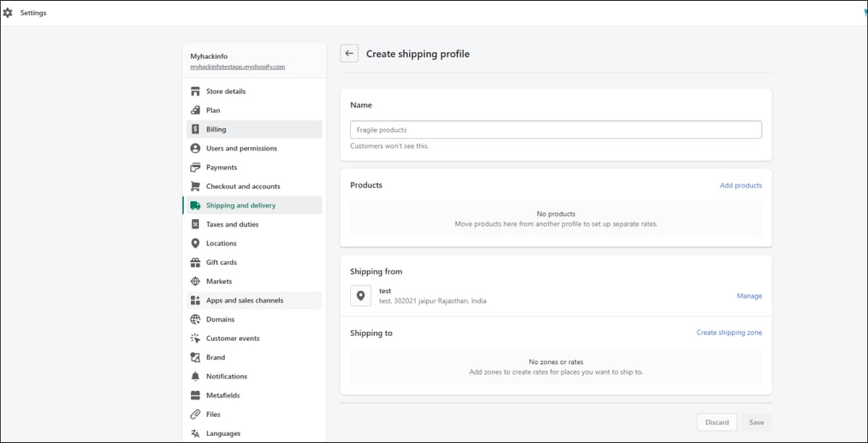Click the Brand icon in the sidebar

(x=195, y=358)
